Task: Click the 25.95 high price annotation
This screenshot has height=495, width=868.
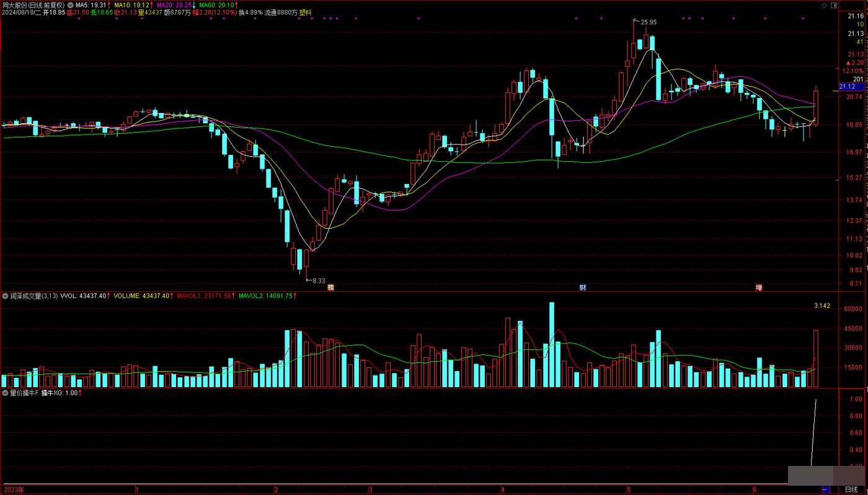Action: click(649, 22)
